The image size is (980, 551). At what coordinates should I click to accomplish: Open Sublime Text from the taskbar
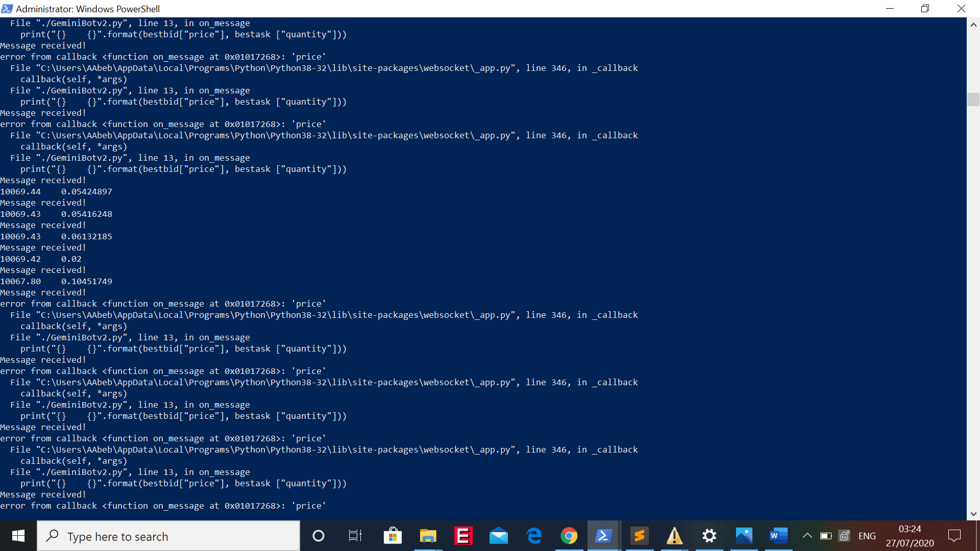pyautogui.click(x=639, y=536)
